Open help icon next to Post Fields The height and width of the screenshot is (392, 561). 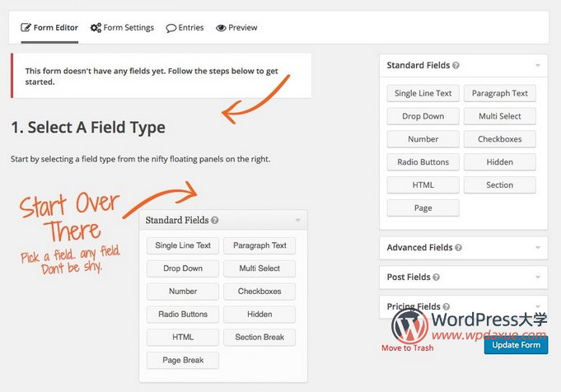[436, 278]
